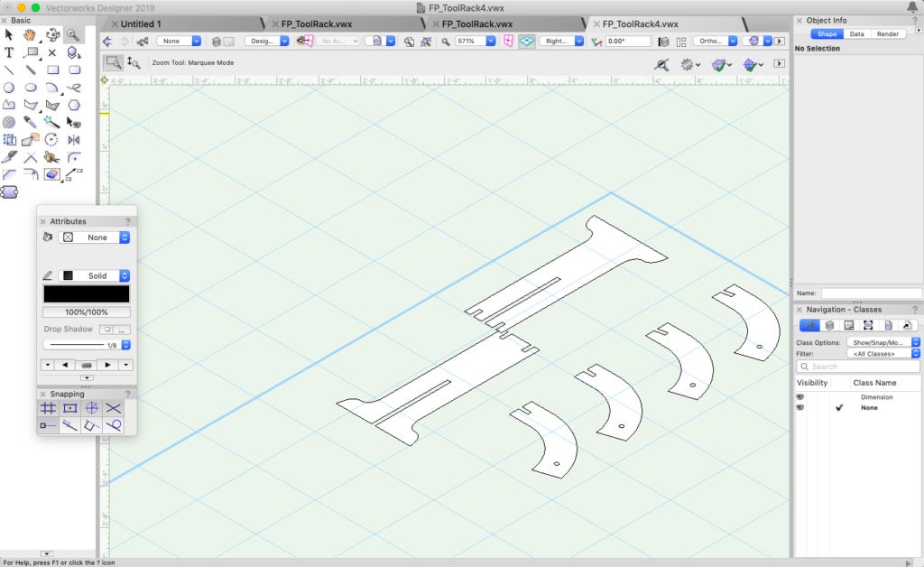Select the Oval tool

[31, 88]
